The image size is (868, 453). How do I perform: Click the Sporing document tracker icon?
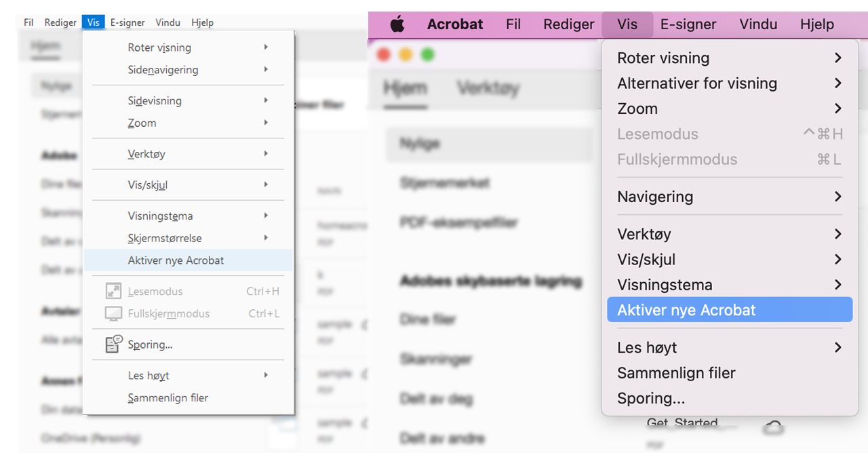pos(113,344)
